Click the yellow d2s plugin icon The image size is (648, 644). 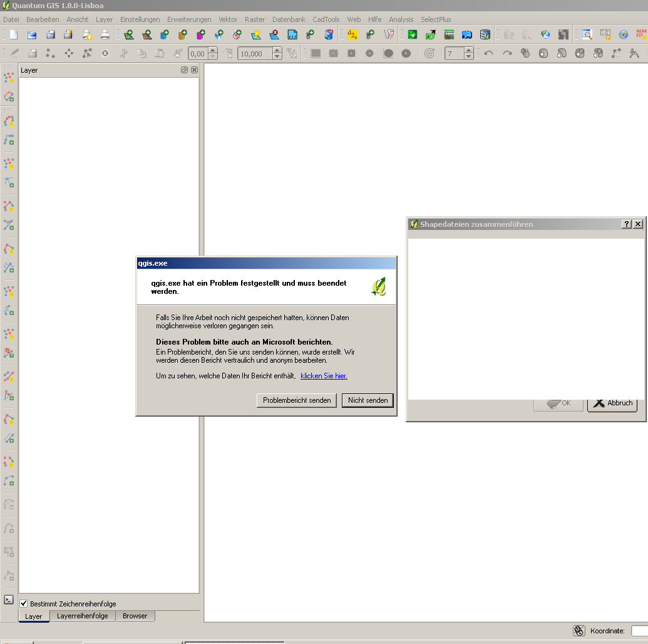tap(352, 34)
